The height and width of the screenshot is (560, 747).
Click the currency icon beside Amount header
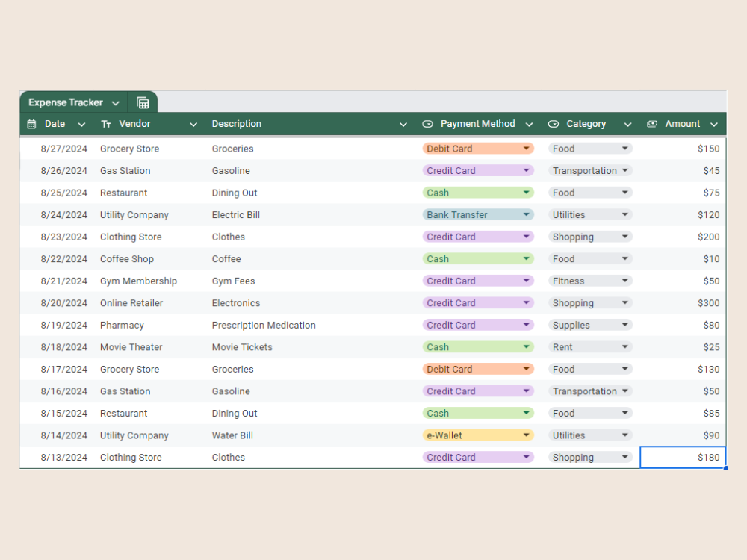point(651,124)
